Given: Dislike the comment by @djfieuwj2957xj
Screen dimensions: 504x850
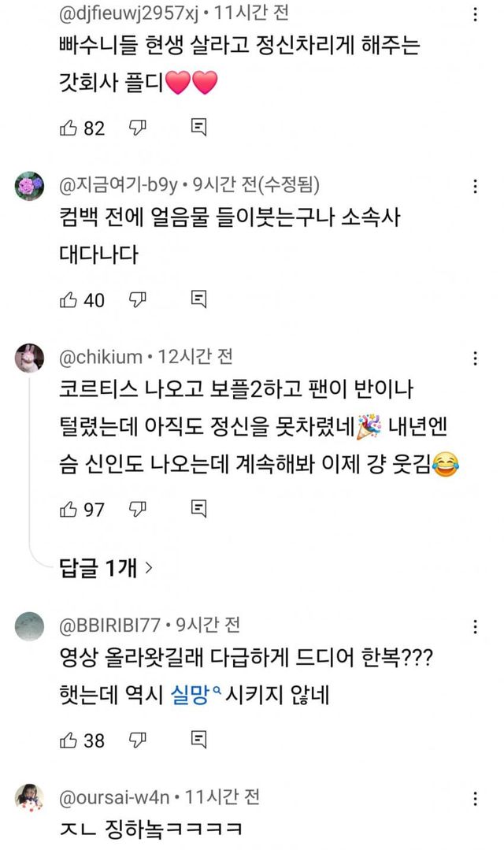Looking at the screenshot, I should pyautogui.click(x=139, y=128).
